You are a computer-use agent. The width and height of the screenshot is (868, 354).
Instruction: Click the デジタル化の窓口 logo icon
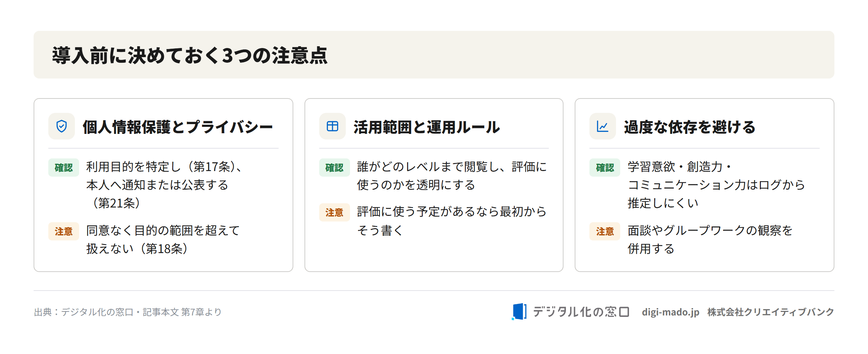[519, 312]
